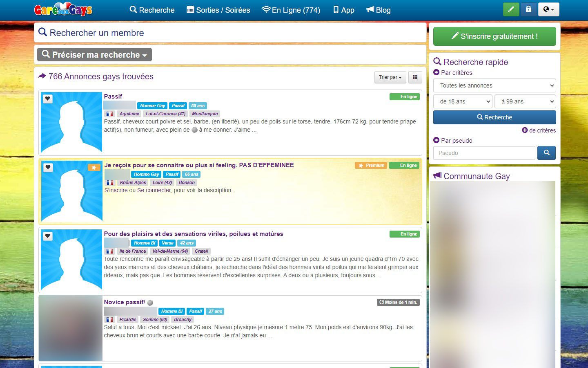588x368 pixels.
Task: Open the globe language dropdown
Action: (x=549, y=9)
